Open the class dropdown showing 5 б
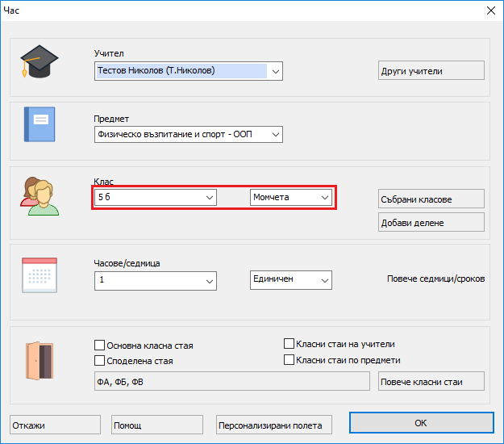This screenshot has width=504, height=444. point(209,197)
